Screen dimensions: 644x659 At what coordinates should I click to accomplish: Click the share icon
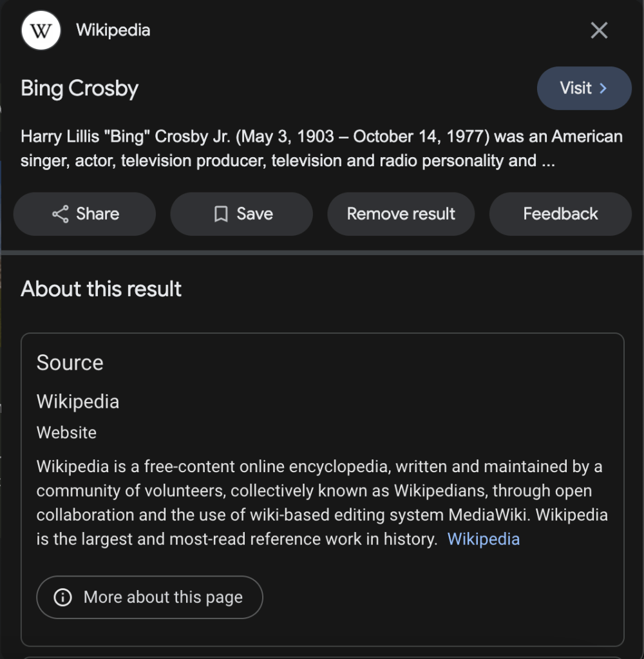tap(60, 214)
